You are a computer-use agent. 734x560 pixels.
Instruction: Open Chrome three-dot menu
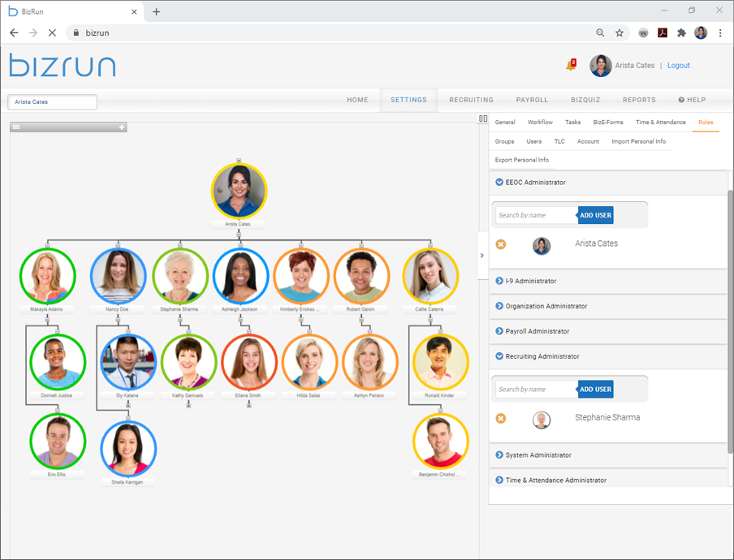tap(720, 32)
